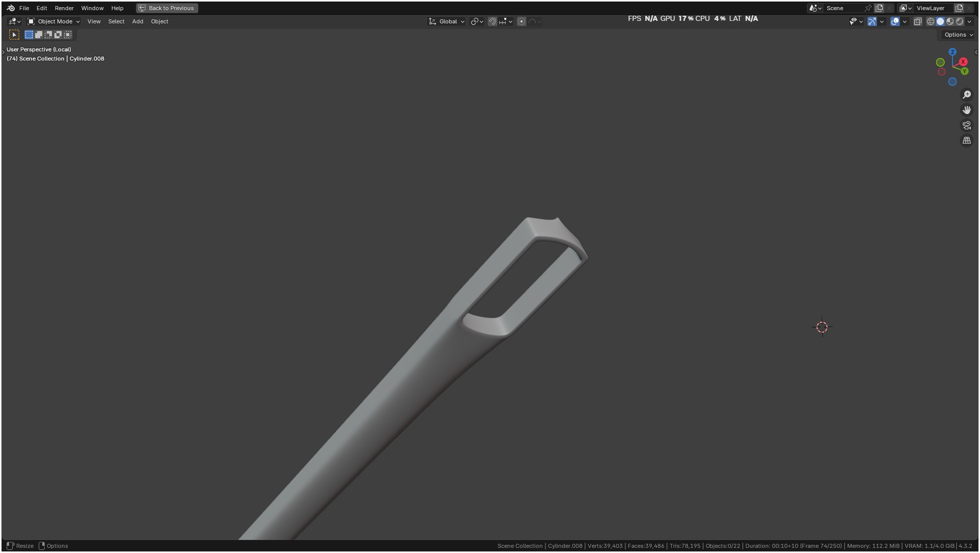Open the viewport Object menu
980x553 pixels.
point(159,21)
